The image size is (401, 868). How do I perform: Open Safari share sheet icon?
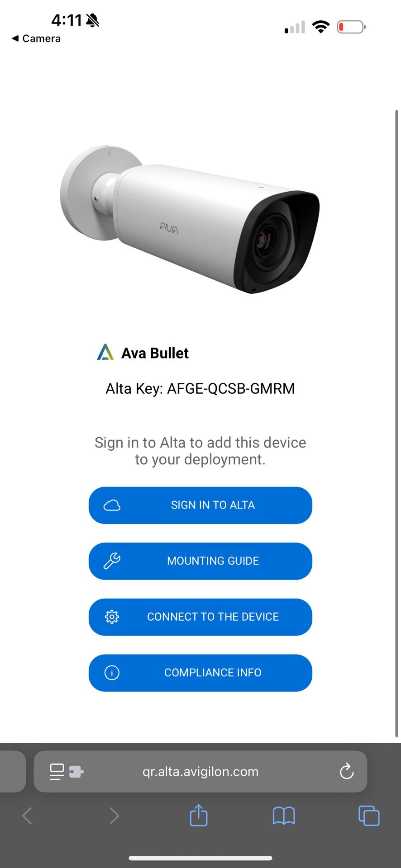click(199, 815)
